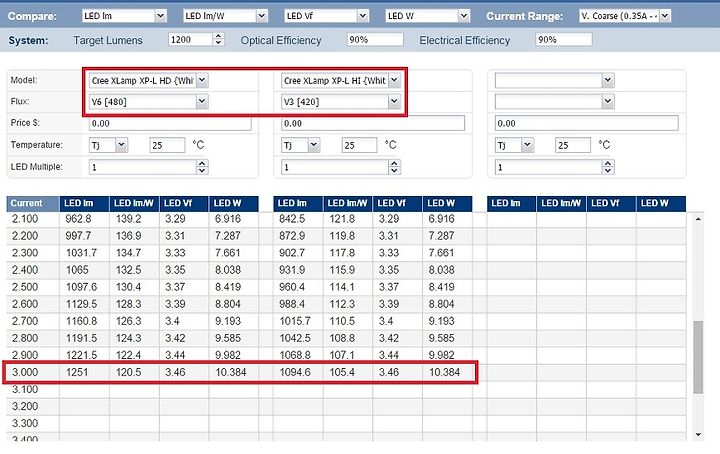Open Tj temperature type dropdown for second LED
Viewport: 720px width, 454px height.
coord(300,146)
